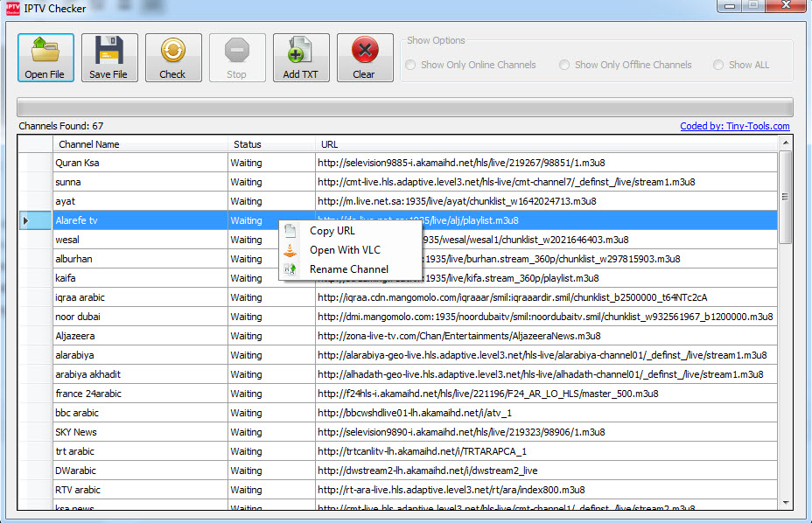
Task: Click the progress bar under the toolbar
Action: 405,108
